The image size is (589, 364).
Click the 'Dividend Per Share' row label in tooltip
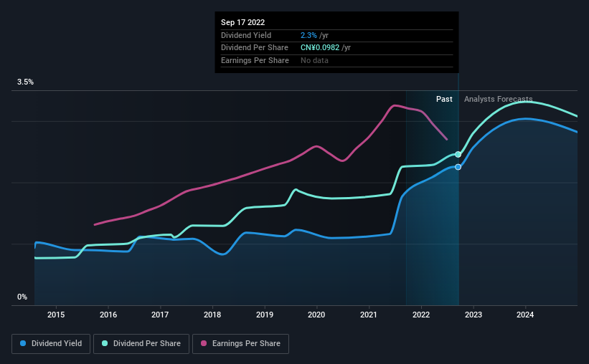tap(255, 48)
